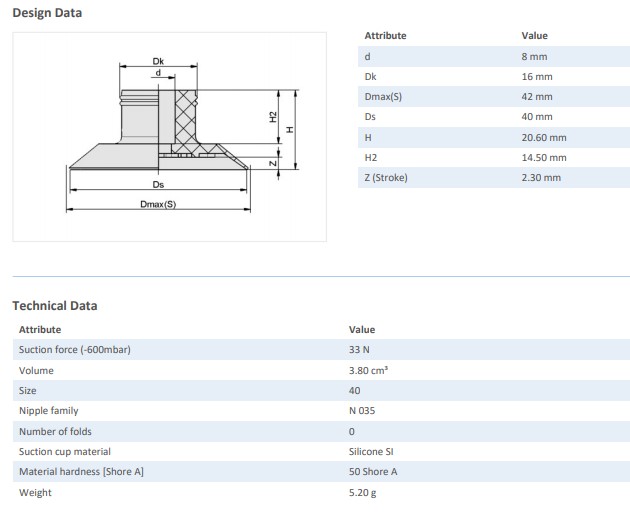Select the Z (Stroke) attribute cell
The width and height of the screenshot is (630, 530).
tap(386, 177)
